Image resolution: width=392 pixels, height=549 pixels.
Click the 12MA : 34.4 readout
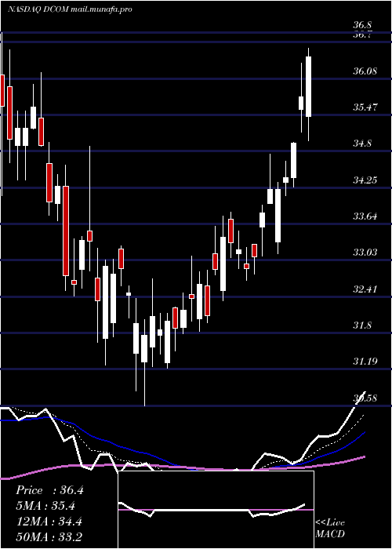49,522
